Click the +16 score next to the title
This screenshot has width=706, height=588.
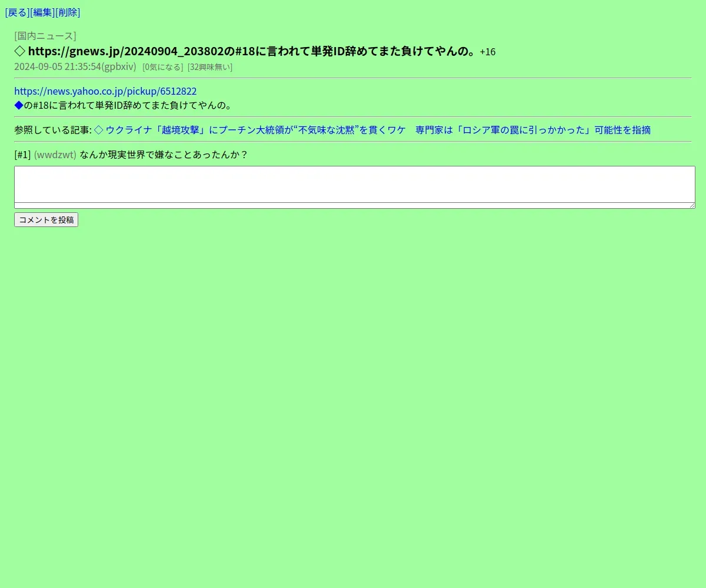pos(488,52)
